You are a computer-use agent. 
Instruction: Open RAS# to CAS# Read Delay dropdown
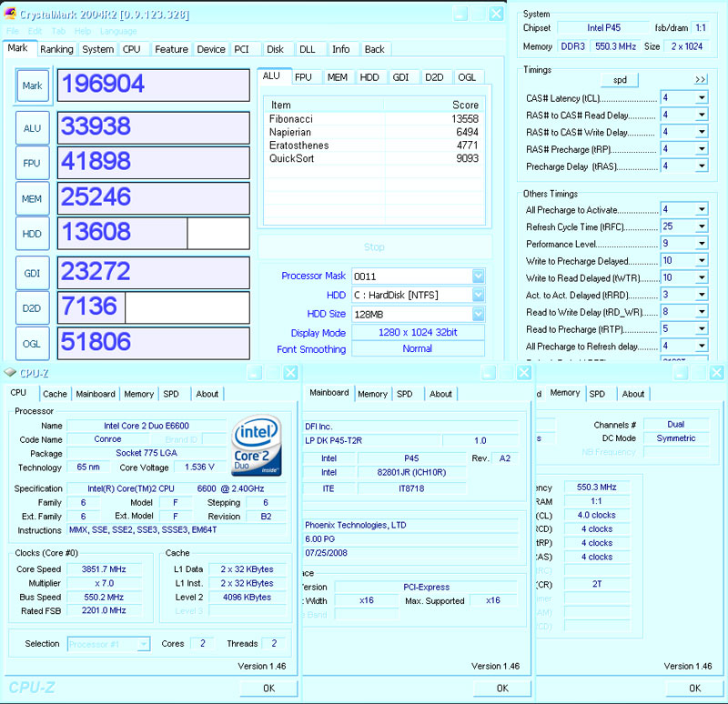click(x=702, y=115)
